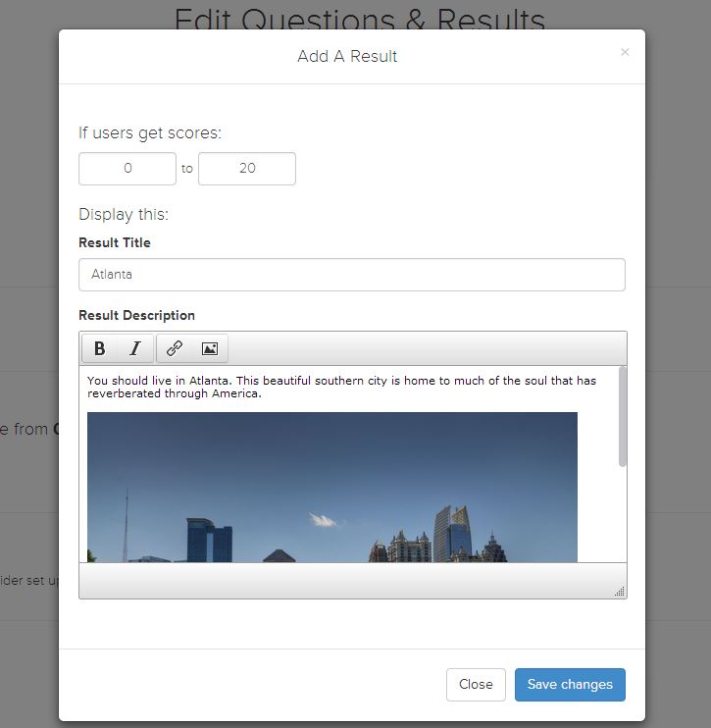Toggle bold formatting in the editor toolbar
This screenshot has width=711, height=728.
coord(100,348)
